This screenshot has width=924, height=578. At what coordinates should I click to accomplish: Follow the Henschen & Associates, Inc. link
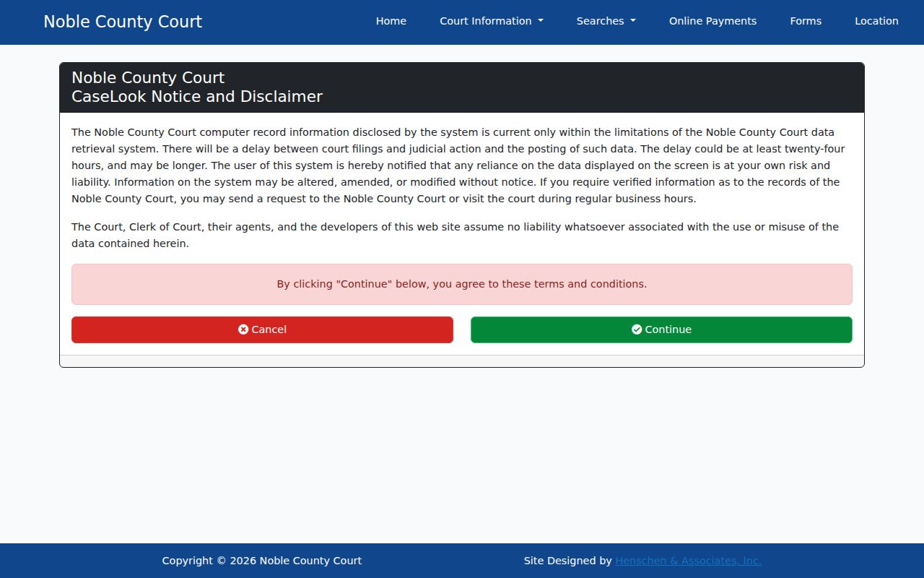point(688,561)
